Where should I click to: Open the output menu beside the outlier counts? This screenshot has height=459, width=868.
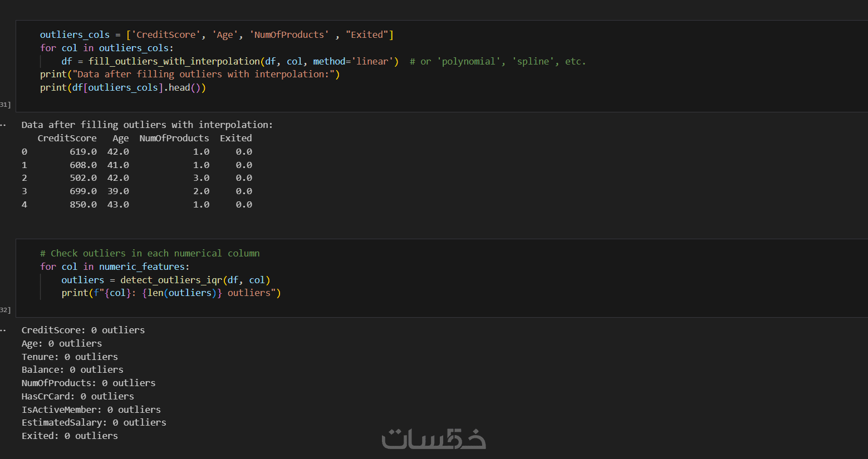click(3, 330)
